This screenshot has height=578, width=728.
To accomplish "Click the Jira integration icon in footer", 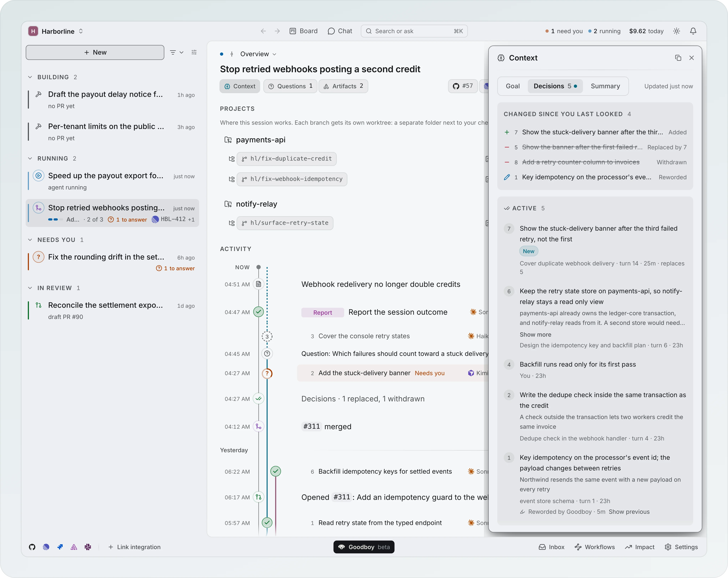I will click(x=60, y=547).
